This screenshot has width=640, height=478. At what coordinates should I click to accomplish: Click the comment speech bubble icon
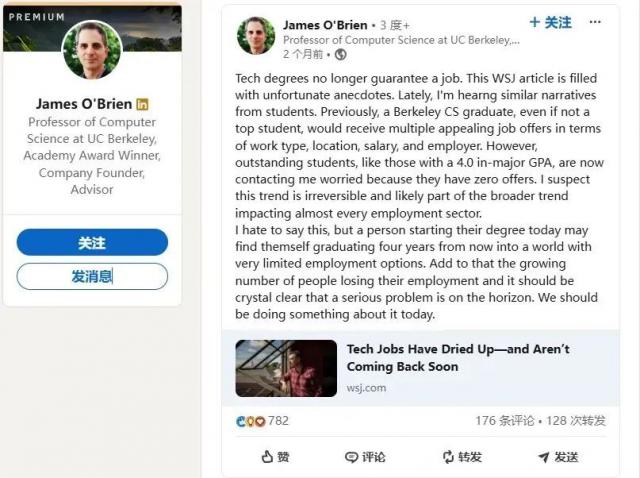click(351, 457)
